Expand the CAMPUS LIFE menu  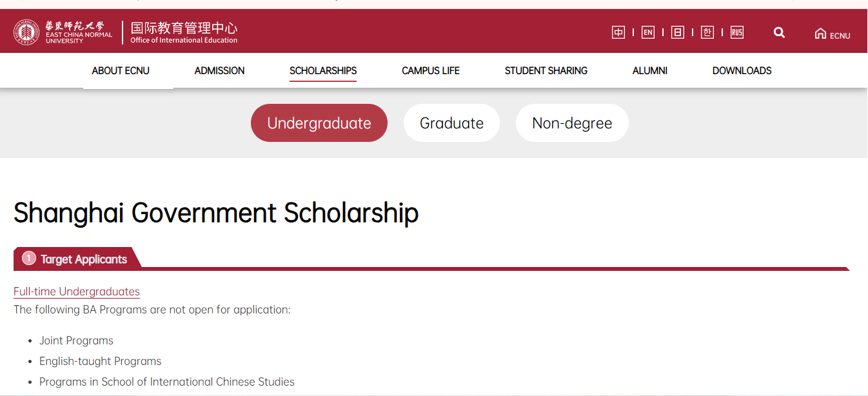click(x=430, y=71)
